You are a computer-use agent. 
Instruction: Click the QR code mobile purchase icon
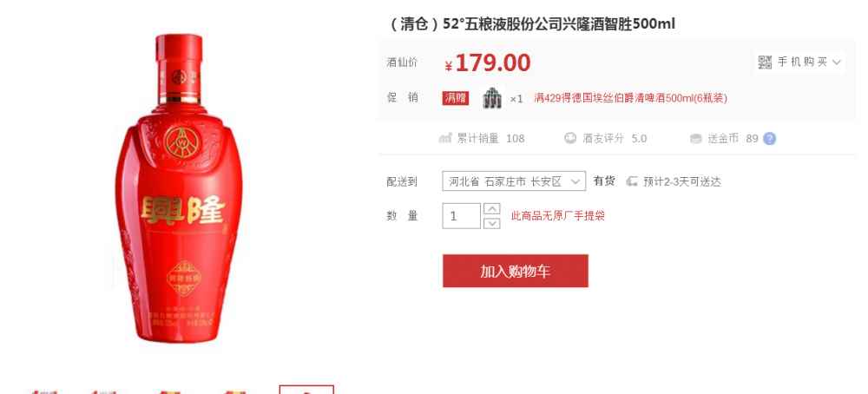point(765,62)
